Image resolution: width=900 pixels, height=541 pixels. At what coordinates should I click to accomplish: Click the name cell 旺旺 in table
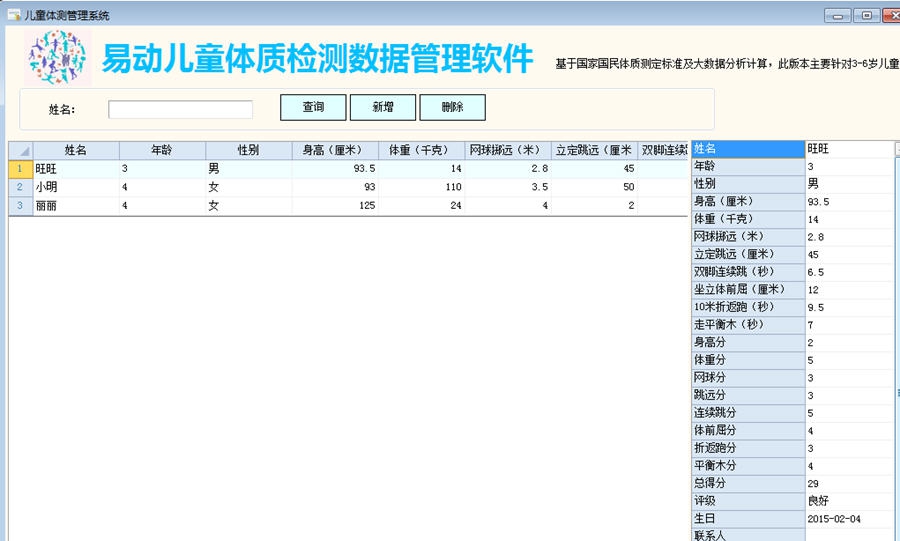point(76,169)
